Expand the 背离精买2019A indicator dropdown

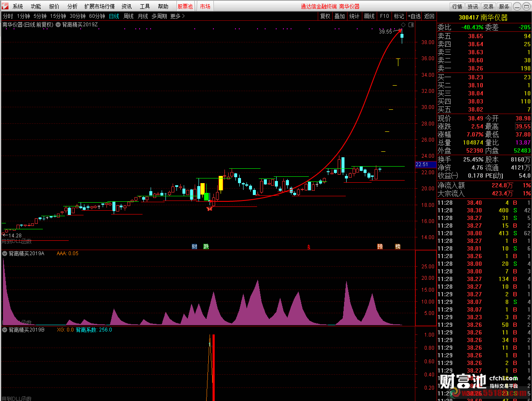point(5,253)
